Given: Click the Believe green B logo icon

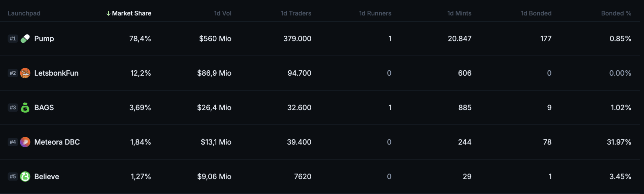Looking at the screenshot, I should click(25, 177).
